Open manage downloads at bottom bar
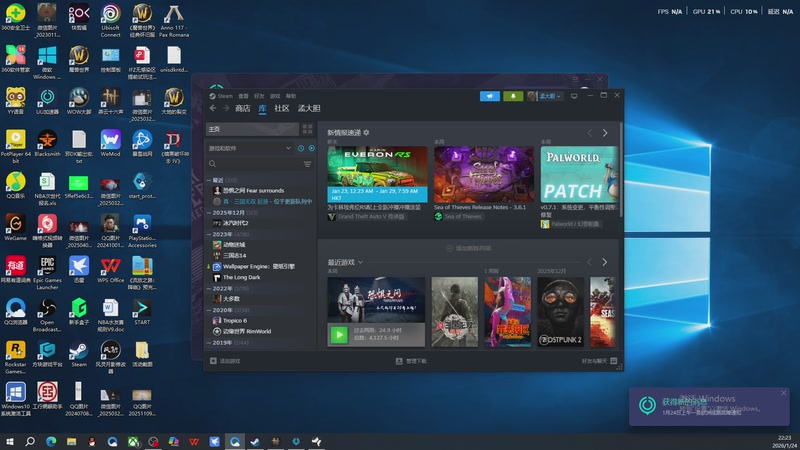The image size is (800, 450). point(411,361)
